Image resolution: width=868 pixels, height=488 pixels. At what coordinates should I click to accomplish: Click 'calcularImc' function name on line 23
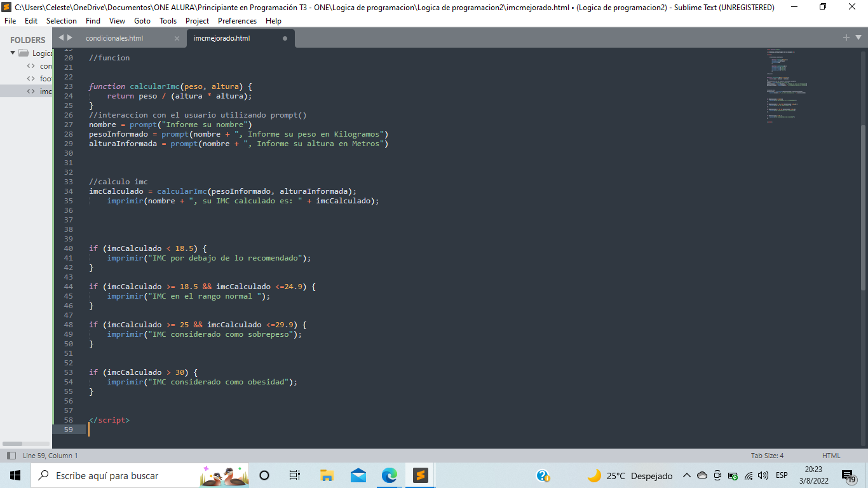pos(155,86)
